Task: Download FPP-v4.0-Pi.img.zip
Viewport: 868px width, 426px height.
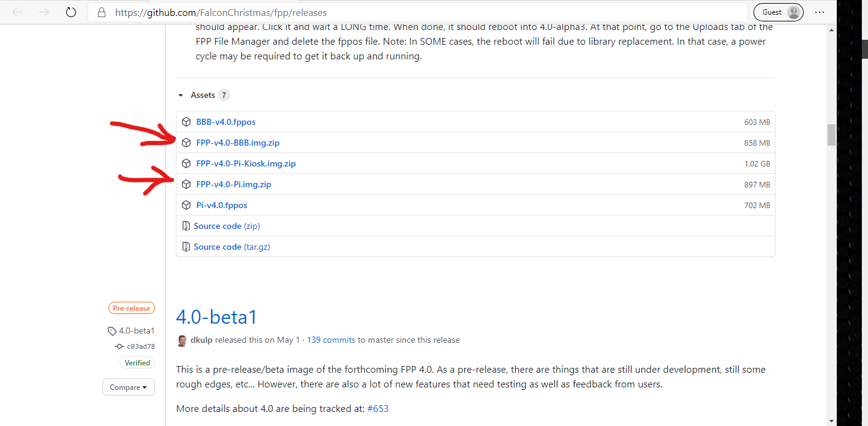Action: pos(233,185)
